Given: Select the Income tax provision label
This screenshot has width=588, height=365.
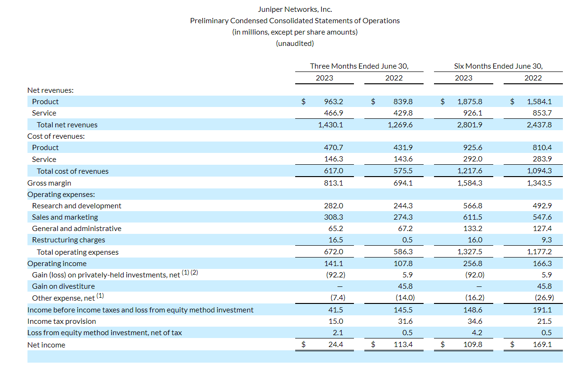Looking at the screenshot, I should (62, 321).
